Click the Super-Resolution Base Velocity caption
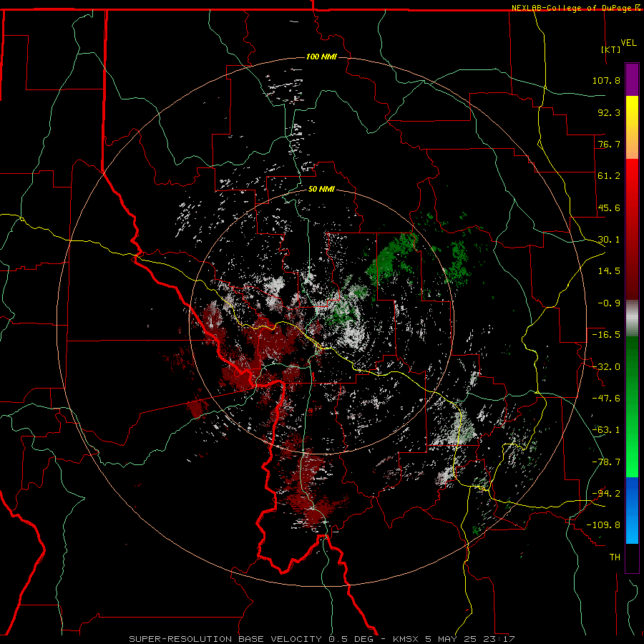 pos(321,639)
